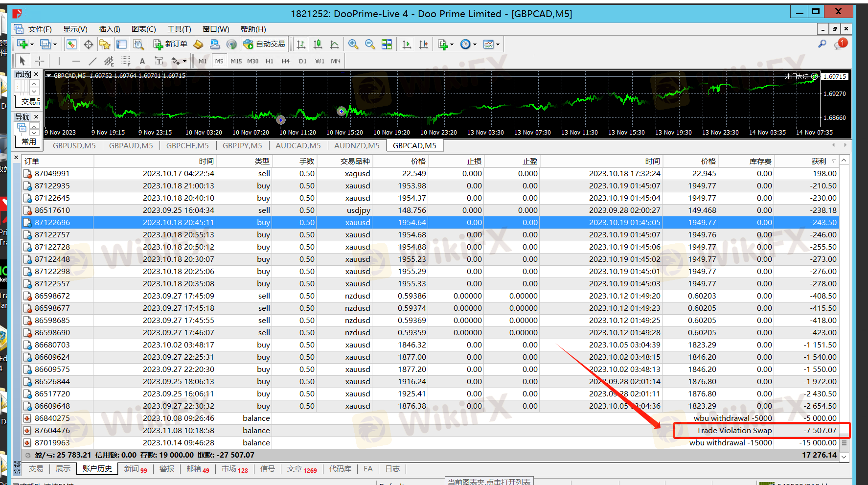868x485 pixels.
Task: Select the Draw Trendline tool
Action: click(92, 61)
